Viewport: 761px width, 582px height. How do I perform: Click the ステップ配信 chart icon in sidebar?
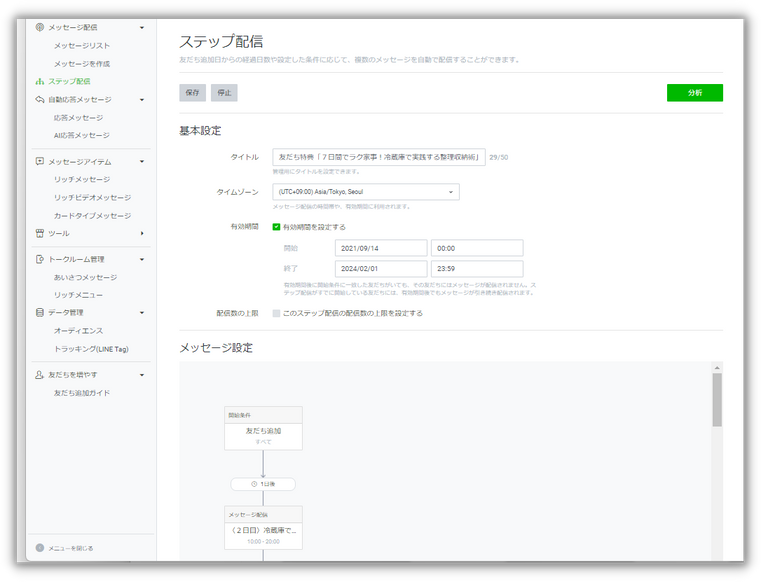pos(40,81)
